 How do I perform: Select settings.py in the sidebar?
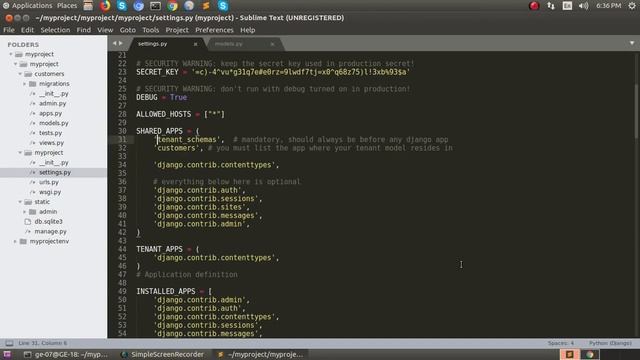coord(53,173)
